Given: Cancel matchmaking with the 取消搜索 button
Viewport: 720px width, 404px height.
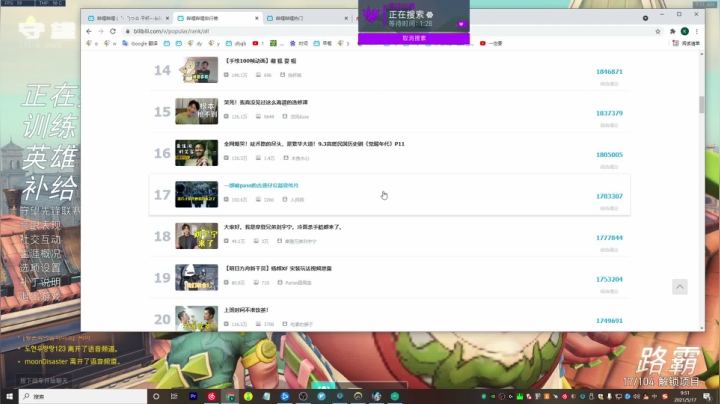Looking at the screenshot, I should point(414,38).
